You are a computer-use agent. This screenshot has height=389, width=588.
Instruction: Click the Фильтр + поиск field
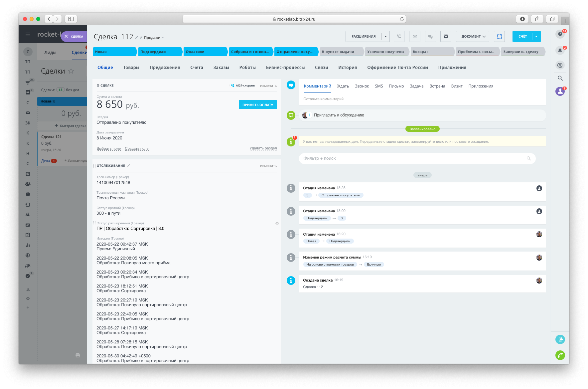pos(417,158)
